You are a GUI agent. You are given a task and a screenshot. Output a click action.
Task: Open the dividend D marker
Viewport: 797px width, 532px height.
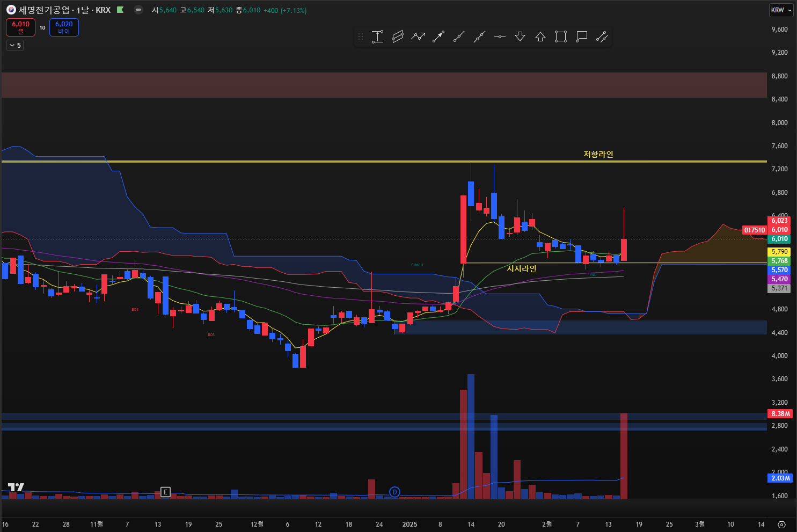coord(394,492)
